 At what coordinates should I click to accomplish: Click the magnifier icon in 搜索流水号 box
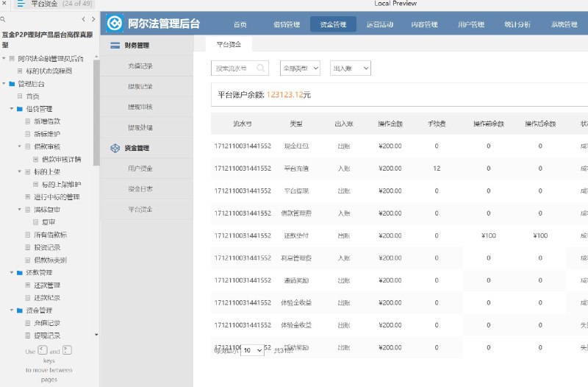(261, 68)
